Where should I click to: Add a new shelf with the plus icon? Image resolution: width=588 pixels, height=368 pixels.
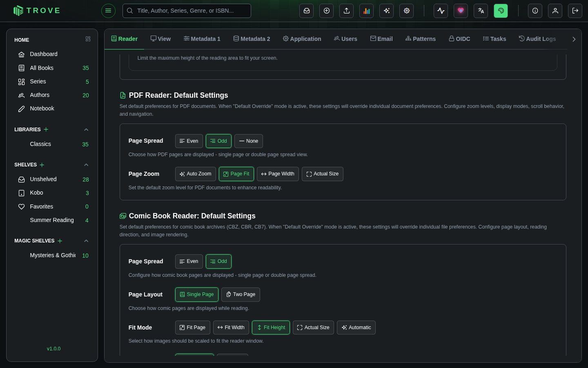42,165
